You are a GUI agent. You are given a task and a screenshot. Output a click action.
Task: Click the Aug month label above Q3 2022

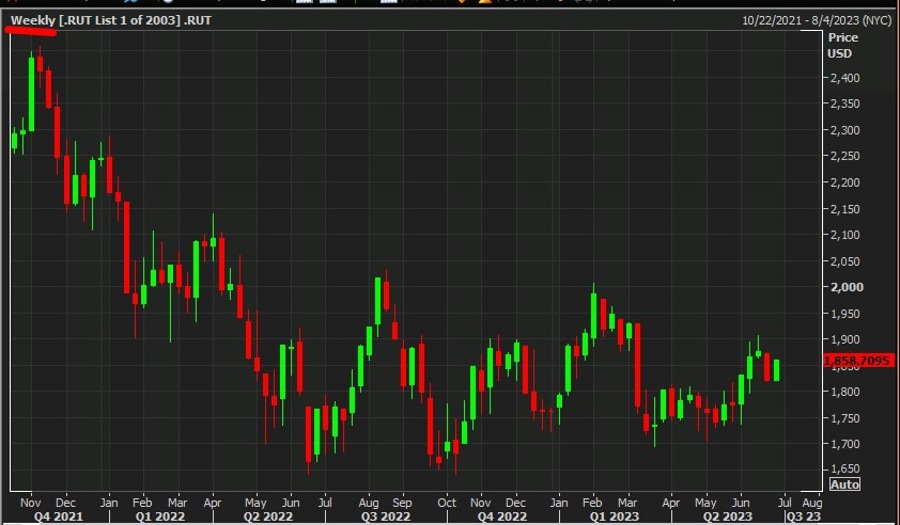[368, 503]
